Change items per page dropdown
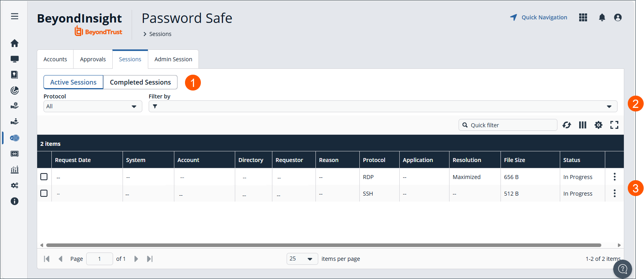644x279 pixels. point(302,259)
